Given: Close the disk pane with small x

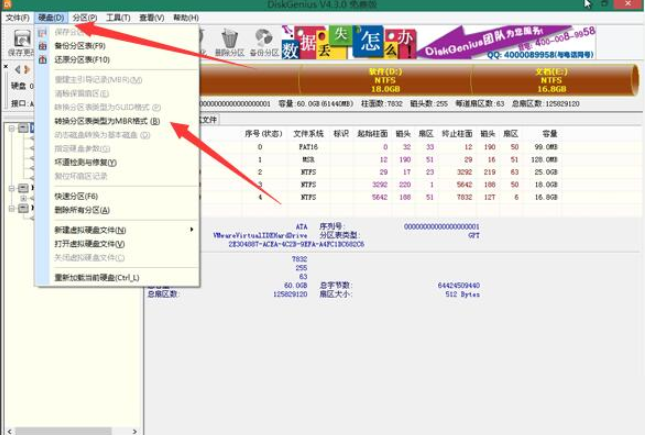Looking at the screenshot, I should [x=6, y=66].
